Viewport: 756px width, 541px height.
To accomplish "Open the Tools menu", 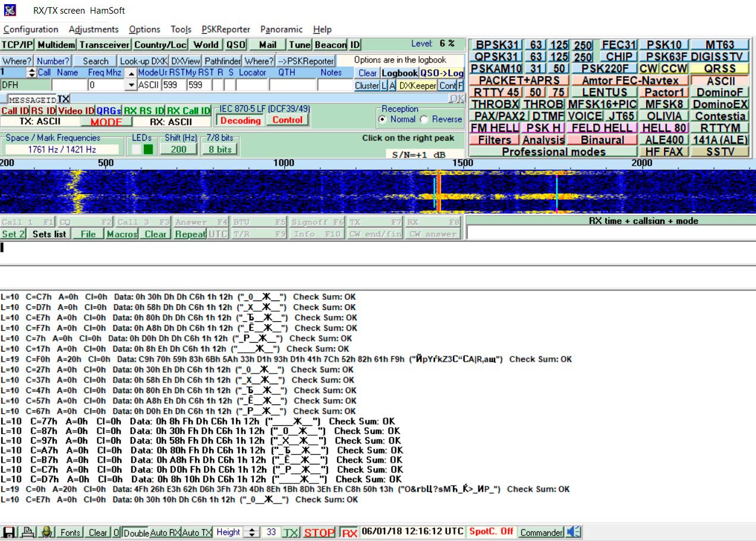I will [x=181, y=29].
